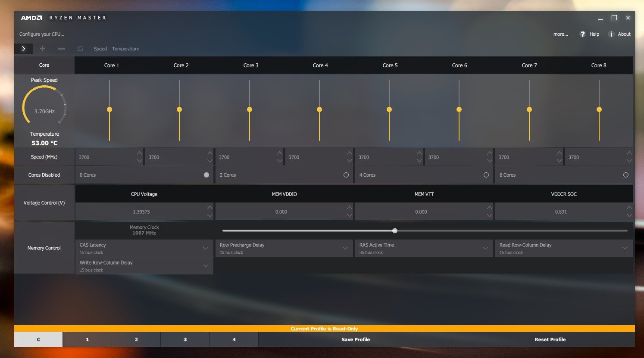Decrease Core 1 speed with down arrow
Image resolution: width=644 pixels, height=358 pixels.
click(x=140, y=161)
